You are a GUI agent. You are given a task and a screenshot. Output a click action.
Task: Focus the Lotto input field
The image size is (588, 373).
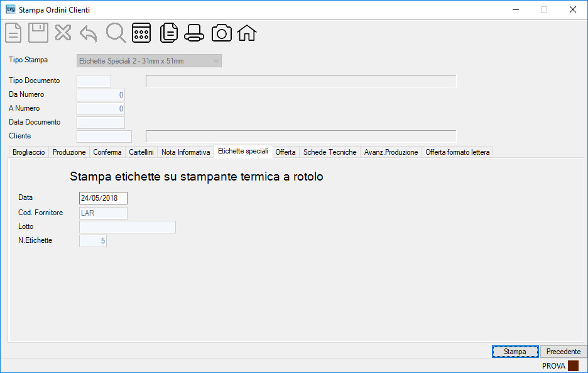point(127,227)
